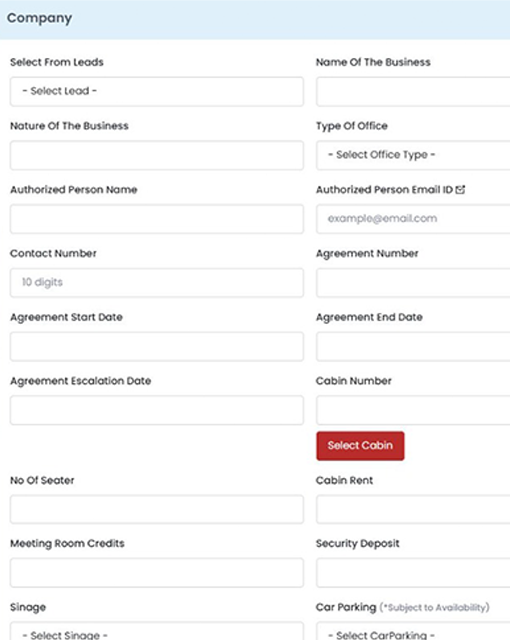Screen dimensions: 510x640
Task: Click the Agreement Number input box
Action: tap(413, 282)
